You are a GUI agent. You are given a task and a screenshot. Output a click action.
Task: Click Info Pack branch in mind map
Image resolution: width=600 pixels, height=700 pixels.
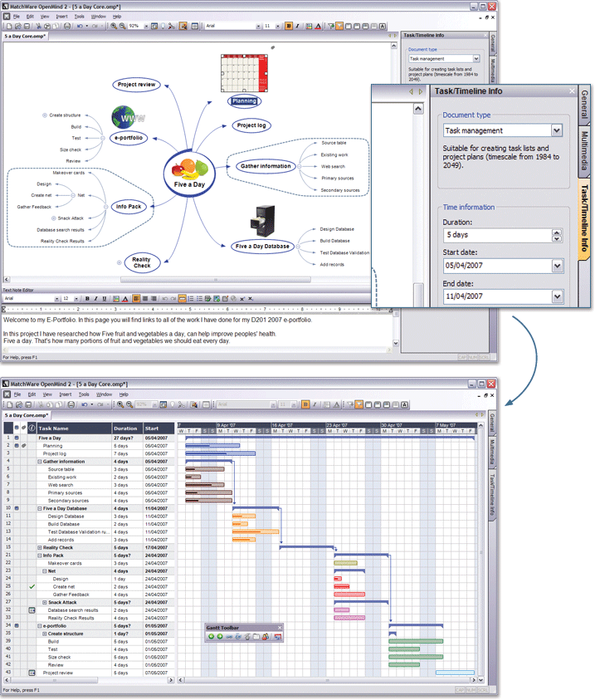(129, 207)
